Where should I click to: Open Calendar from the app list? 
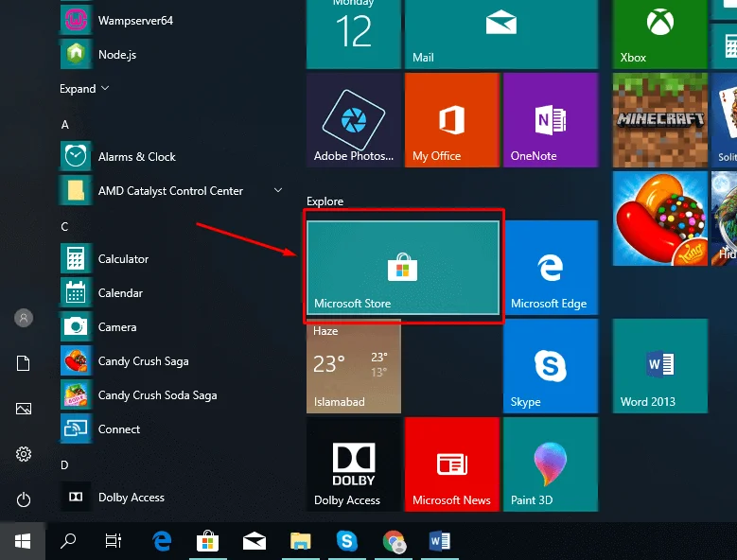(x=171, y=292)
